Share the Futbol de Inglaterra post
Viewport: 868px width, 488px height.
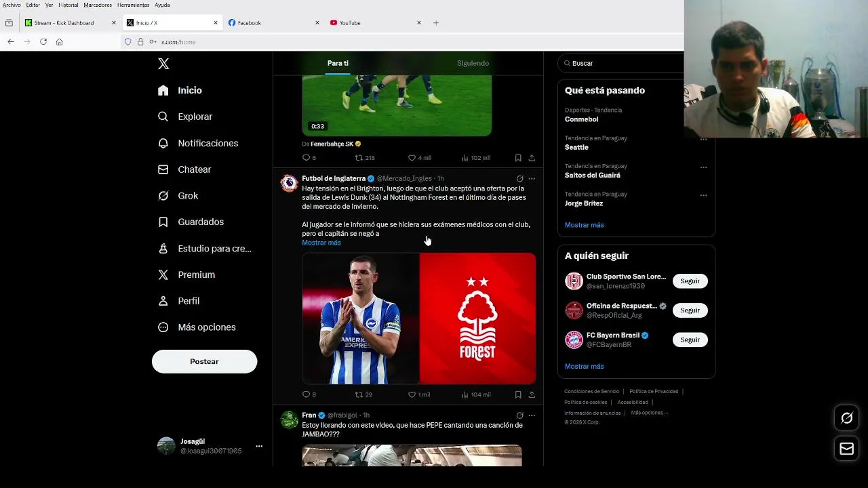point(532,394)
